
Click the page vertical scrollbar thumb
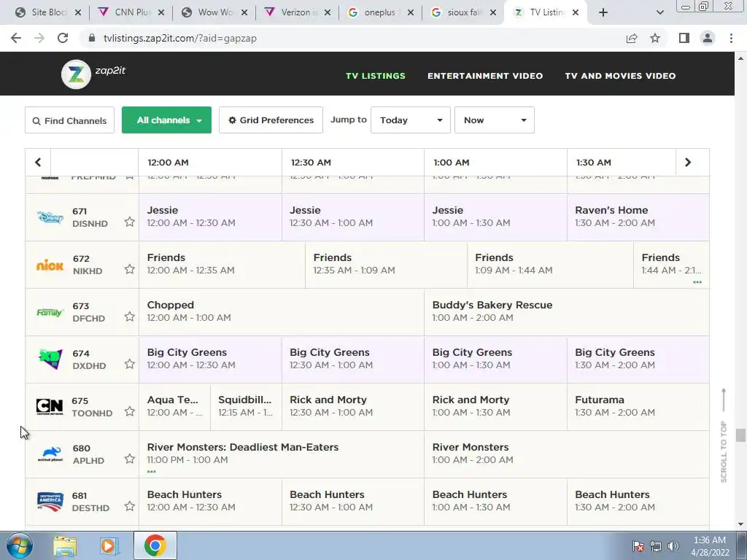coord(740,435)
